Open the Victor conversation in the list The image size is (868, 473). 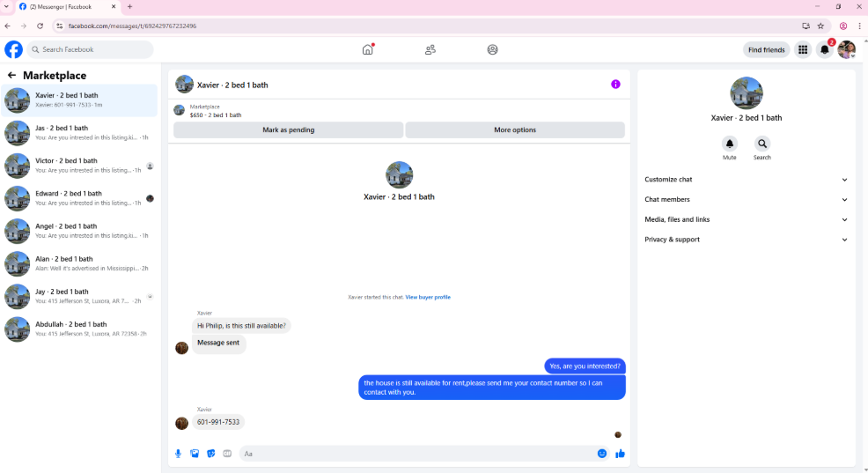[79, 166]
